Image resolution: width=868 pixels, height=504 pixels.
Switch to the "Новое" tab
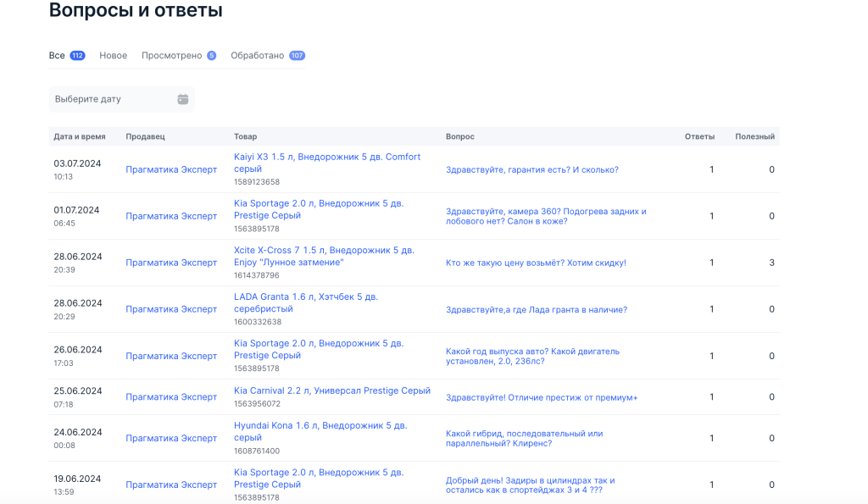[x=113, y=55]
